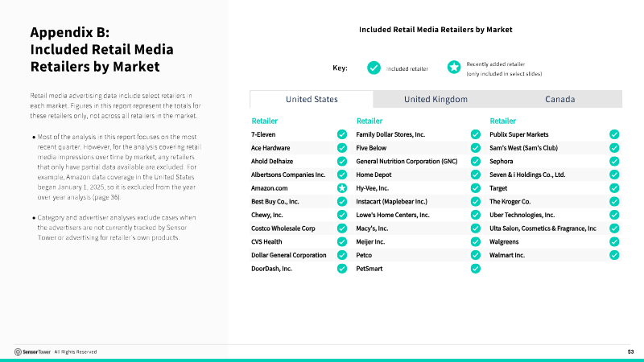The image size is (644, 362).
Task: Switch to the United Kingdom tab
Action: point(436,99)
